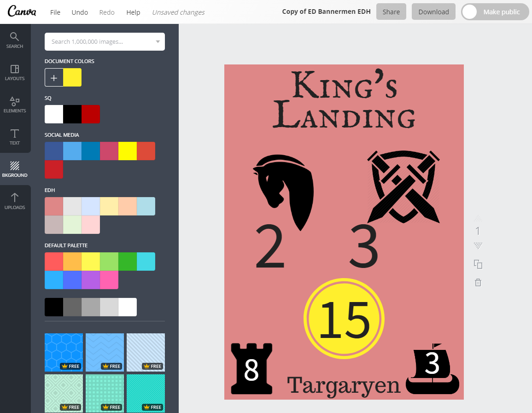
Task: Pick the dark gray grayscale swatch
Action: tap(72, 307)
